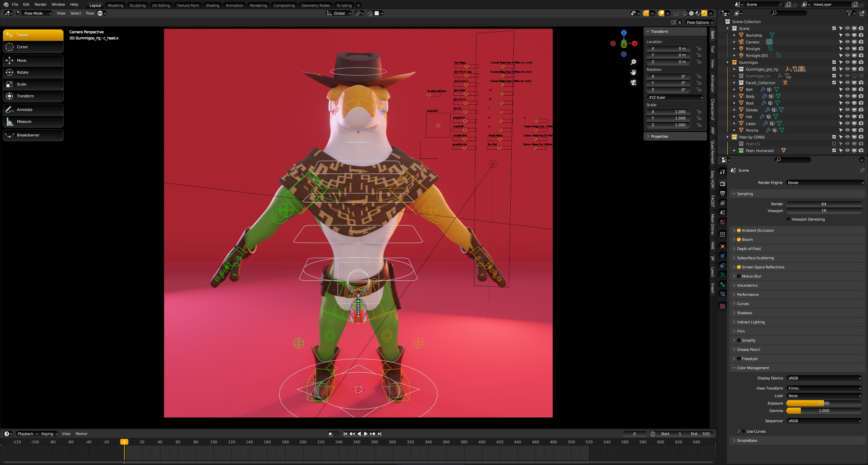Click the Render samples field
868x465 pixels.
click(824, 204)
